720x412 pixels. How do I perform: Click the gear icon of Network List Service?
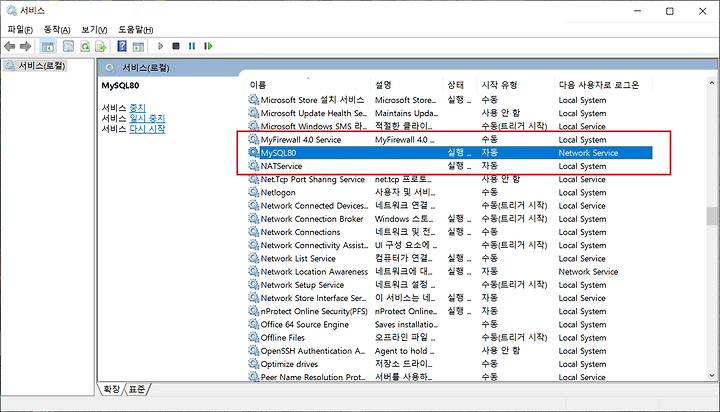253,258
